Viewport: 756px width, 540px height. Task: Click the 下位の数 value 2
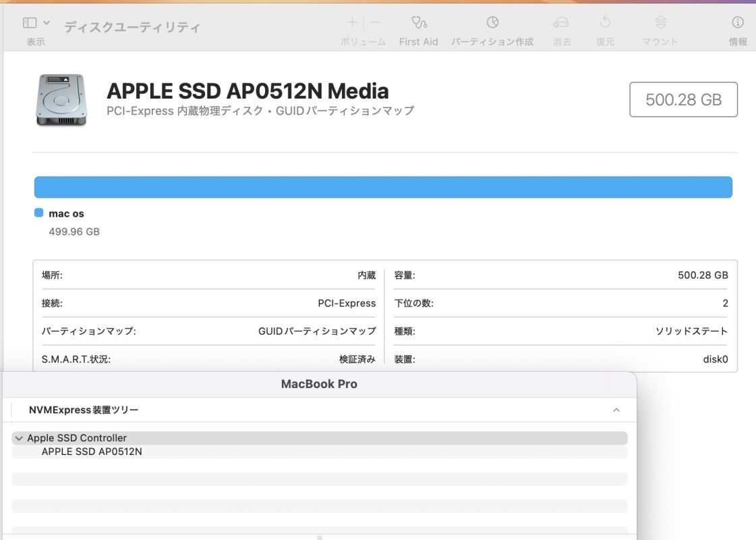(725, 303)
